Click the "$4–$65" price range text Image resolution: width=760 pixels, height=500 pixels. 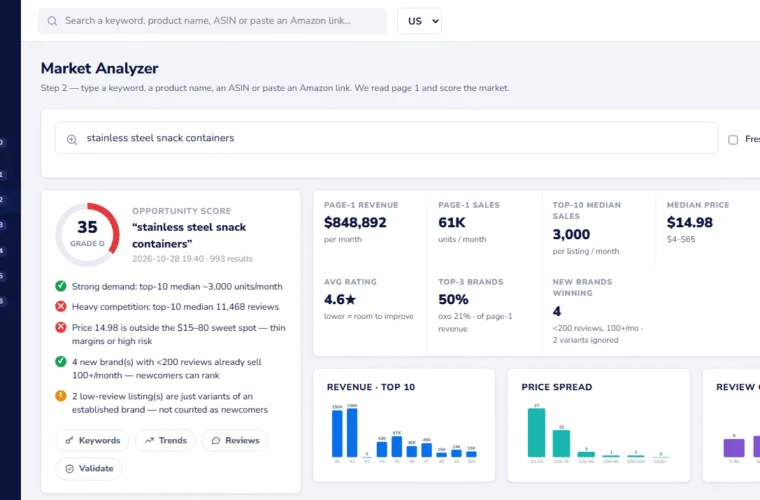click(x=681, y=239)
